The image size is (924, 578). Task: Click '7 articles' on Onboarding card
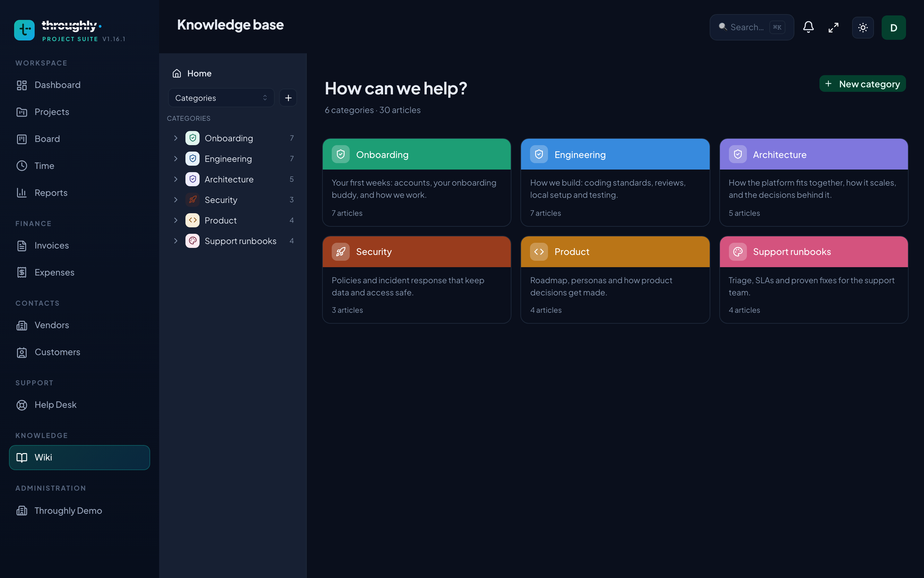347,213
